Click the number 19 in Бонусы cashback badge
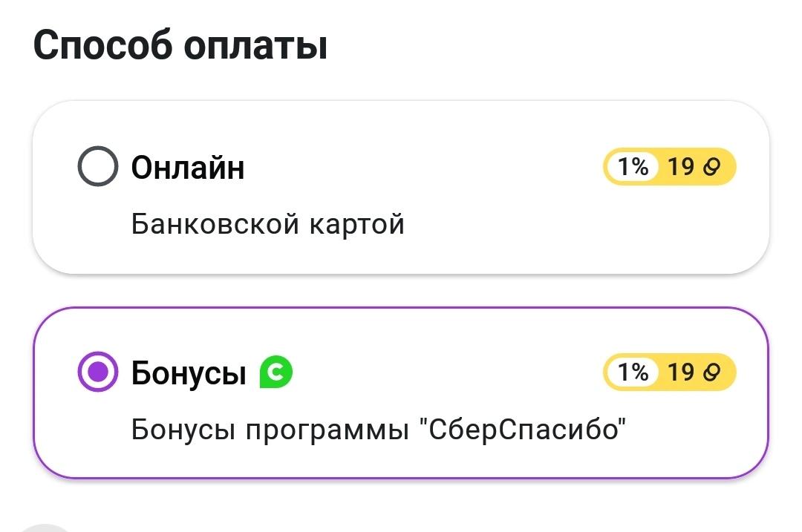The width and height of the screenshot is (802, 532). [x=681, y=372]
